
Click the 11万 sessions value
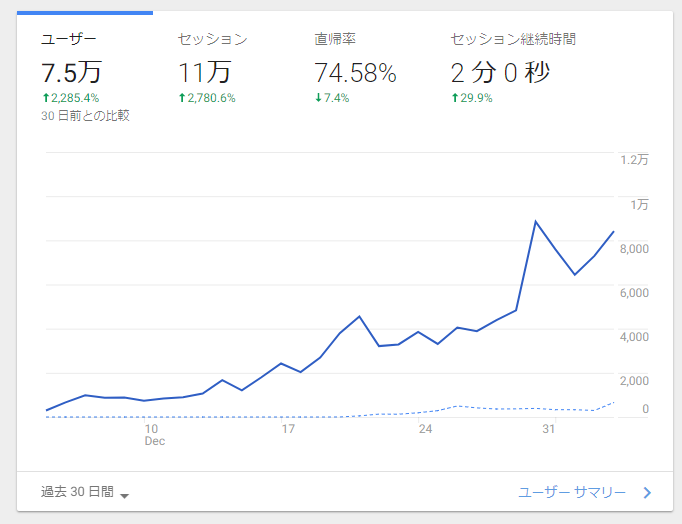(204, 72)
